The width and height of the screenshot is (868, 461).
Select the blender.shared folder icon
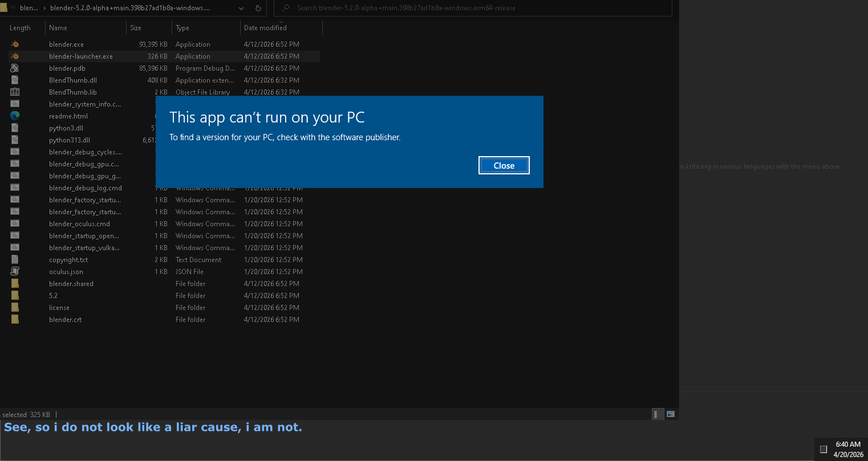point(15,283)
